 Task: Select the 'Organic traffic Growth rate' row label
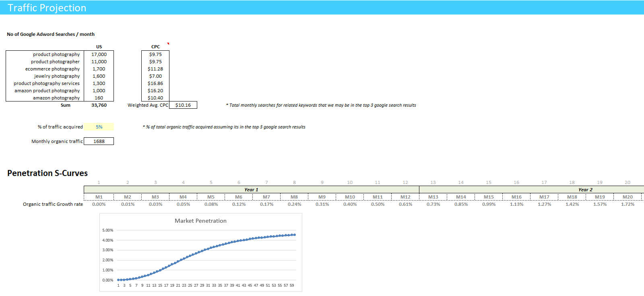click(x=53, y=204)
